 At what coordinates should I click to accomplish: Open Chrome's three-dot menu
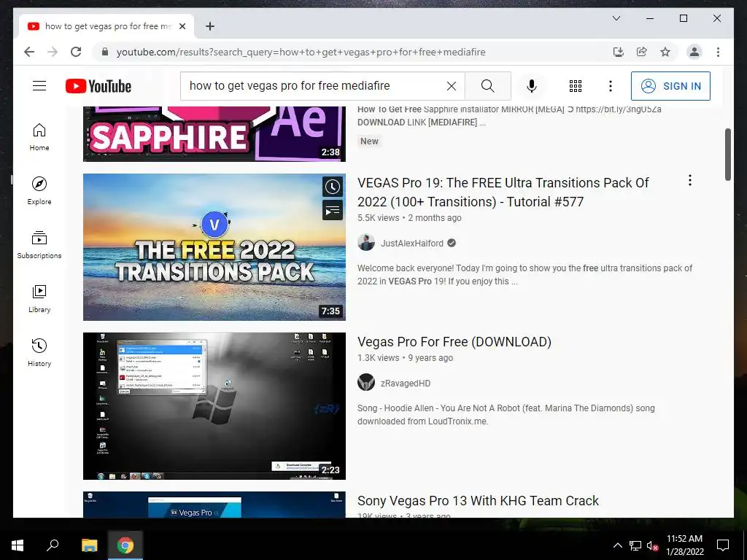pyautogui.click(x=718, y=52)
